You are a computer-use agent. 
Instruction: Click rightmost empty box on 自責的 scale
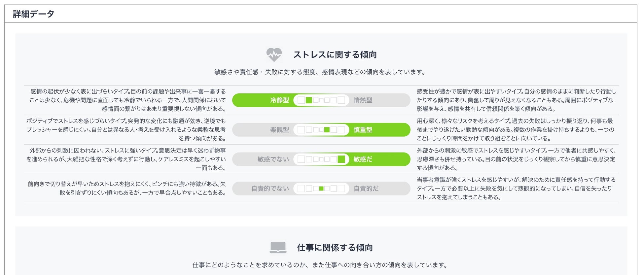pos(341,189)
